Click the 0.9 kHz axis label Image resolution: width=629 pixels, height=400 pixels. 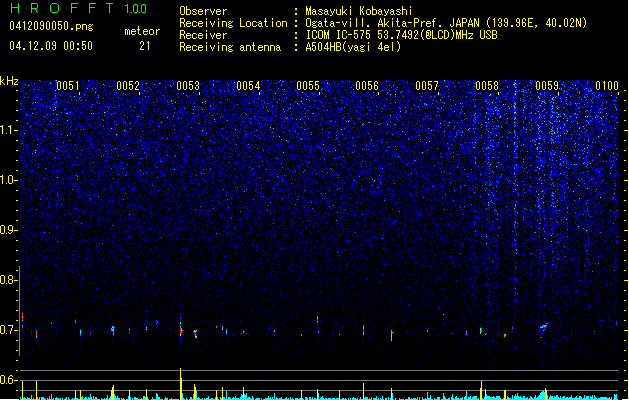click(x=8, y=230)
